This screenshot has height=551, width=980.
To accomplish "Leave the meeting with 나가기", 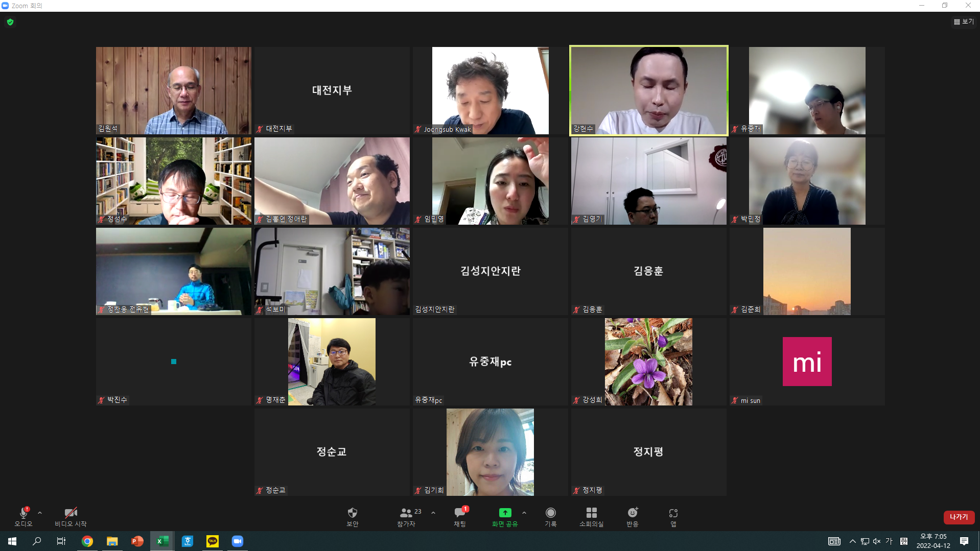I will (959, 517).
